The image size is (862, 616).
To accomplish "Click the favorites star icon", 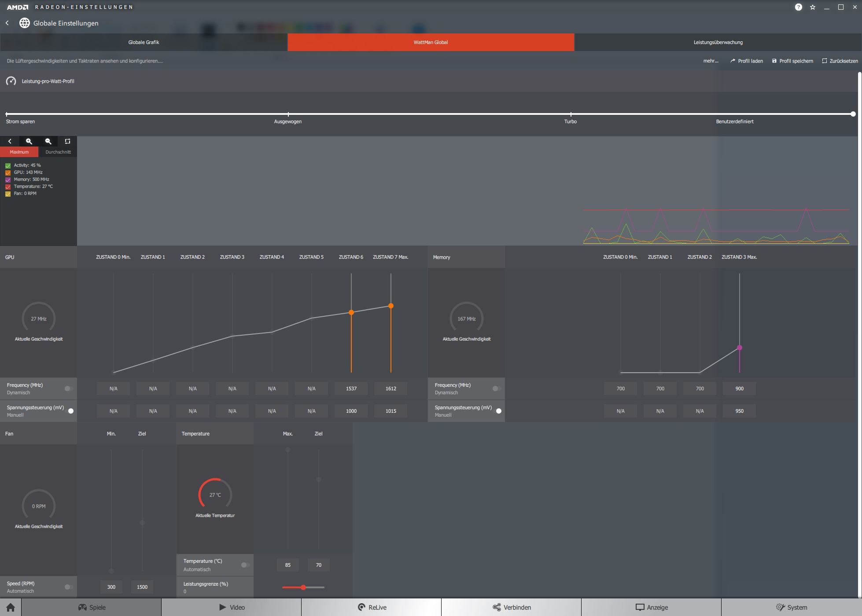I will (x=813, y=7).
